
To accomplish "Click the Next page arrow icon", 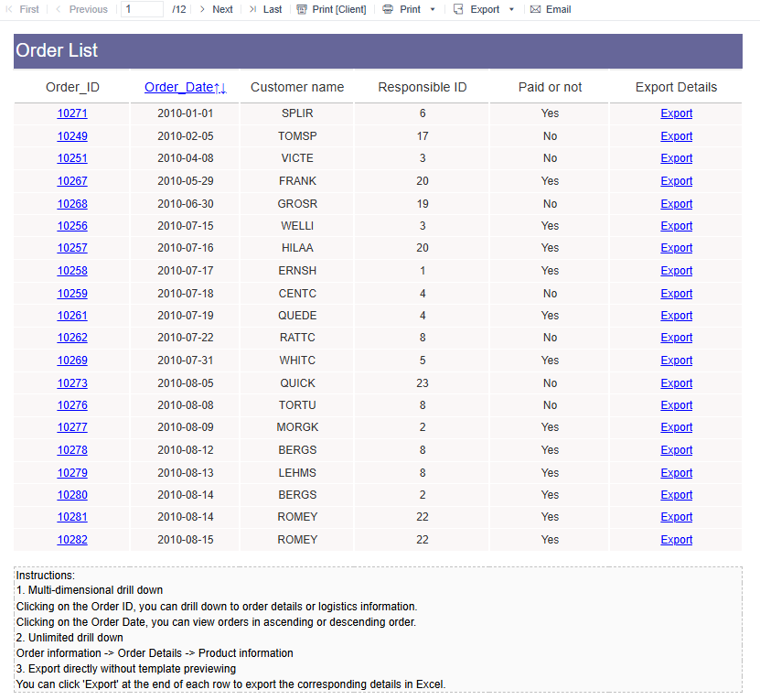I will (x=201, y=9).
